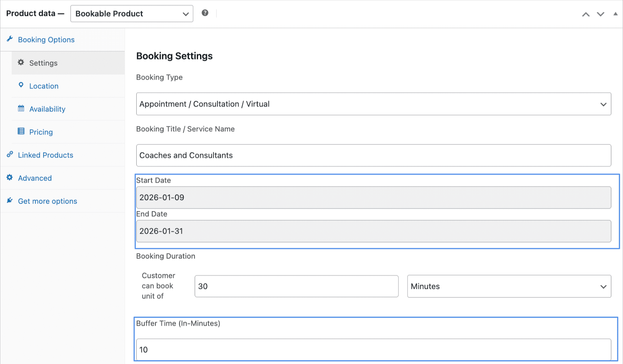Click the Booking Title / Service Name field
This screenshot has width=623, height=364.
(373, 155)
